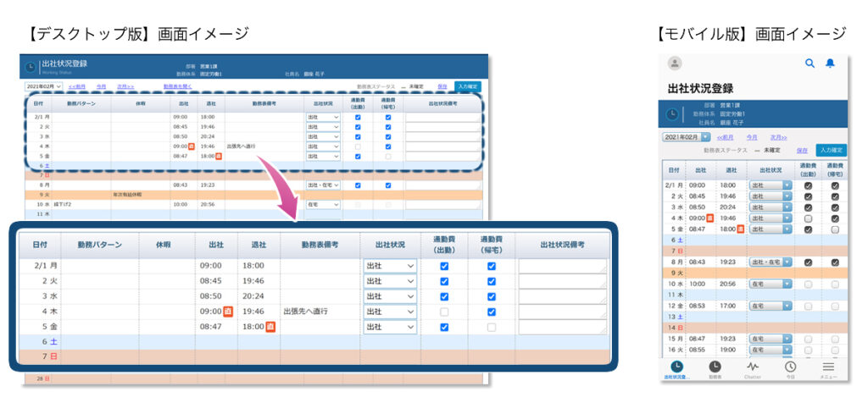Click orange 直 badge on 4 木 in enlarged table
868x403 pixels.
[x=228, y=312]
